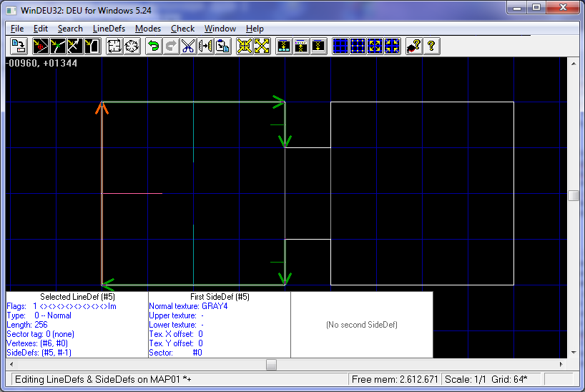Image resolution: width=585 pixels, height=392 pixels.
Task: Open the File menu
Action: click(17, 29)
